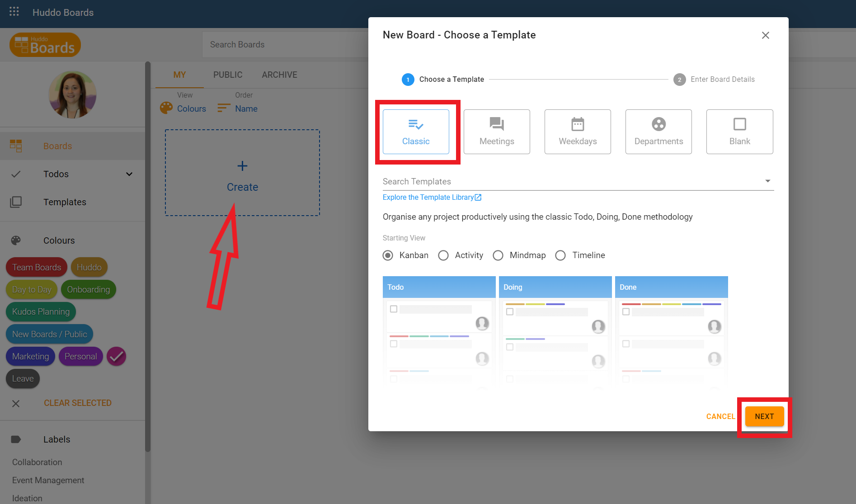Select the Mindmap starting view

pos(498,255)
